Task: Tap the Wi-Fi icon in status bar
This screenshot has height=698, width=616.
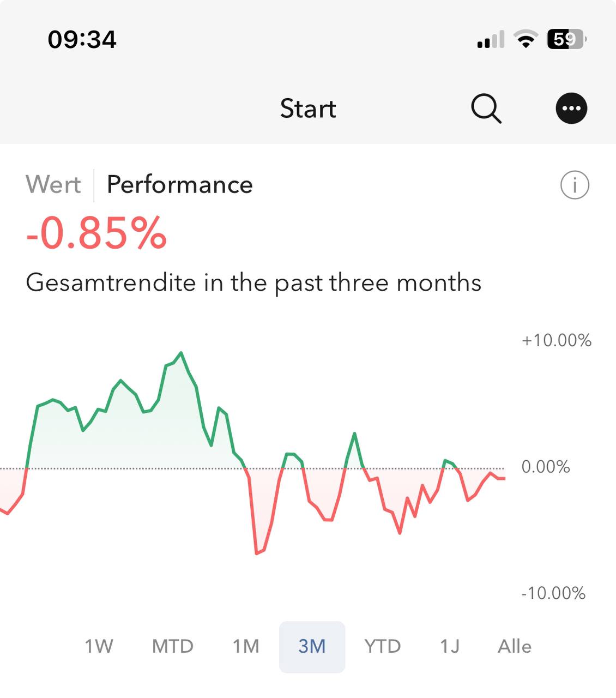Action: (x=526, y=39)
